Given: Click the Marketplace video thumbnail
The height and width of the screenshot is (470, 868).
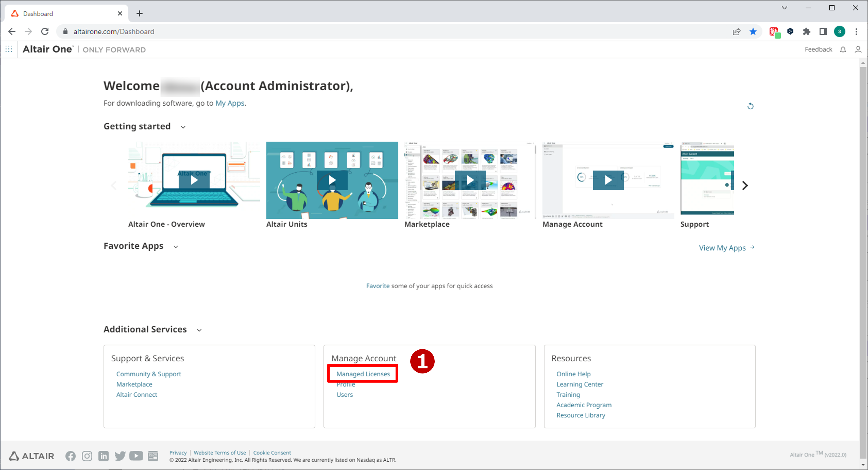Looking at the screenshot, I should [x=470, y=180].
